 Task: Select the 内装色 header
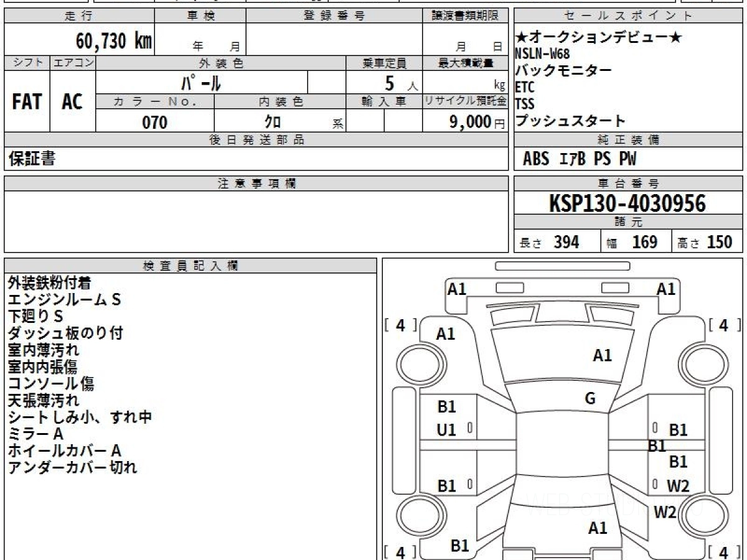point(280,101)
